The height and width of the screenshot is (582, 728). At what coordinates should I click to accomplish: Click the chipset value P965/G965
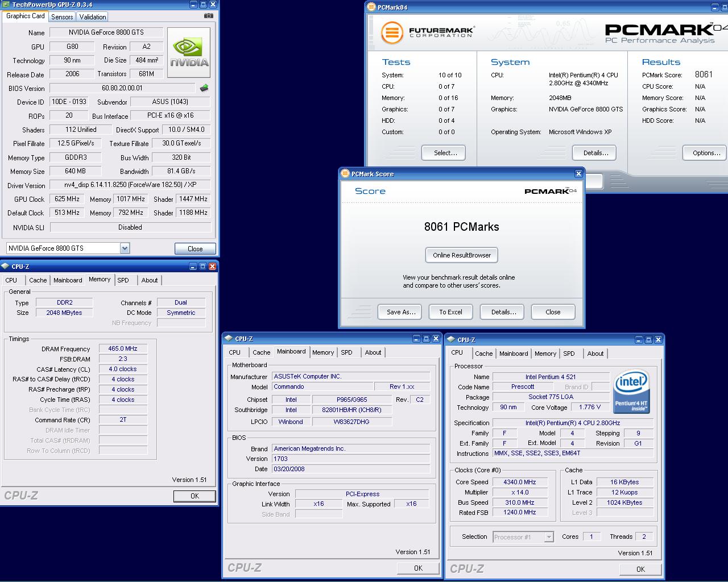(x=351, y=400)
